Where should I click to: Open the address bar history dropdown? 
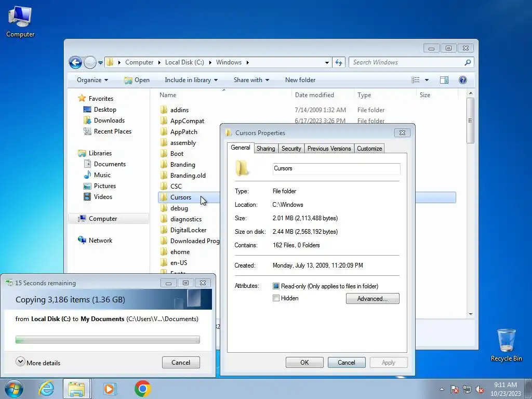click(327, 62)
